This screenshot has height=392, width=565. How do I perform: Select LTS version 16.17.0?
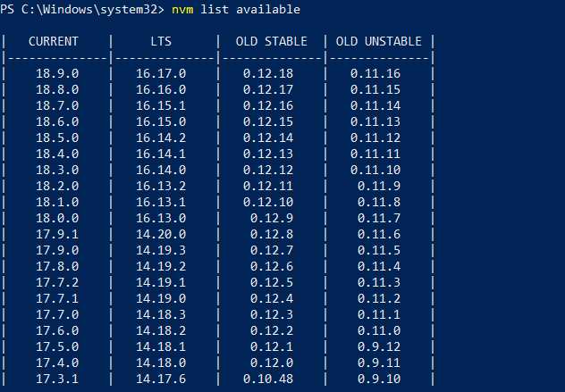click(x=161, y=73)
